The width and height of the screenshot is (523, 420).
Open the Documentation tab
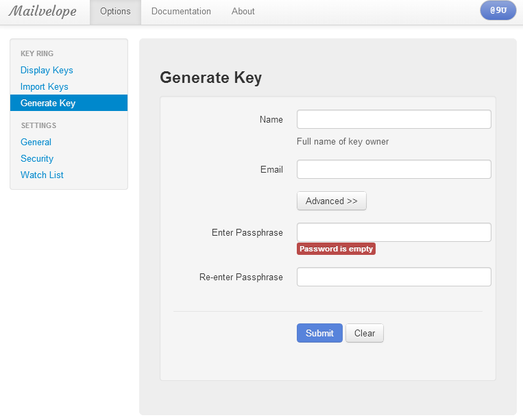(x=181, y=12)
